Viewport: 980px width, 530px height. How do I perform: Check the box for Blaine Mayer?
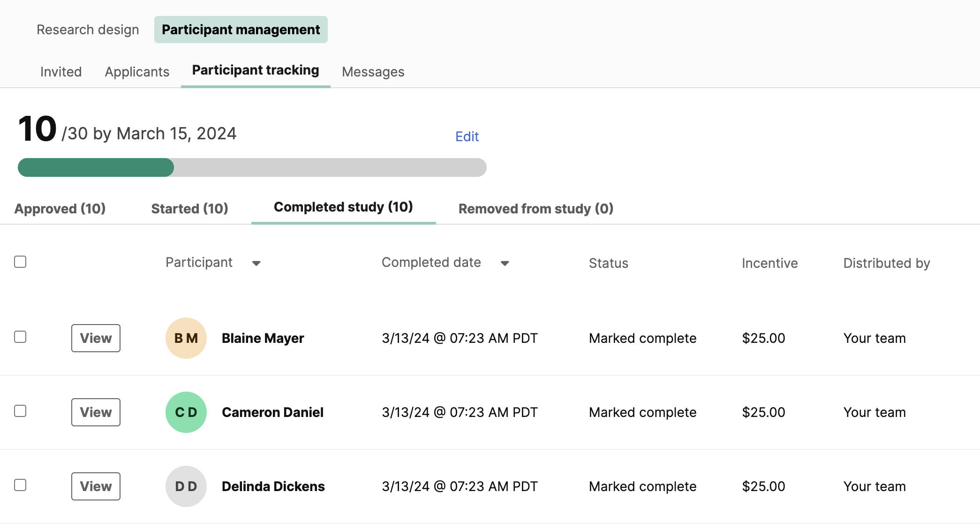point(20,337)
